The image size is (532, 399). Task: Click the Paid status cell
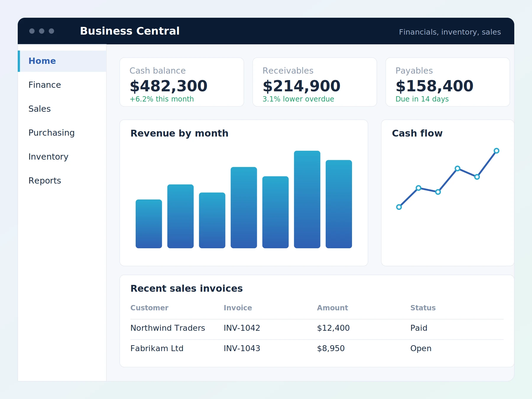pos(419,328)
